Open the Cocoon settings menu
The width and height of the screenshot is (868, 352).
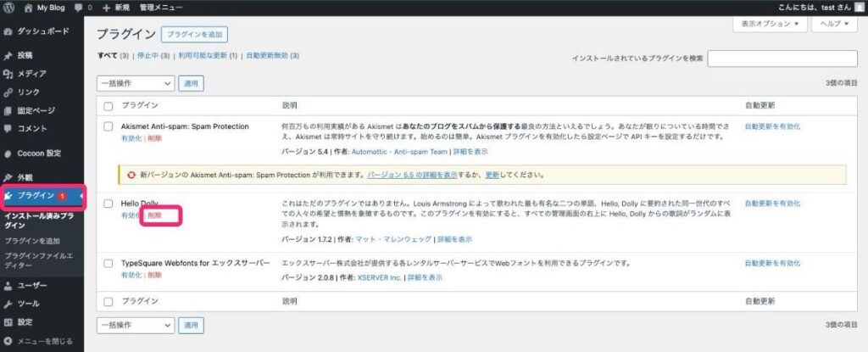pos(39,153)
